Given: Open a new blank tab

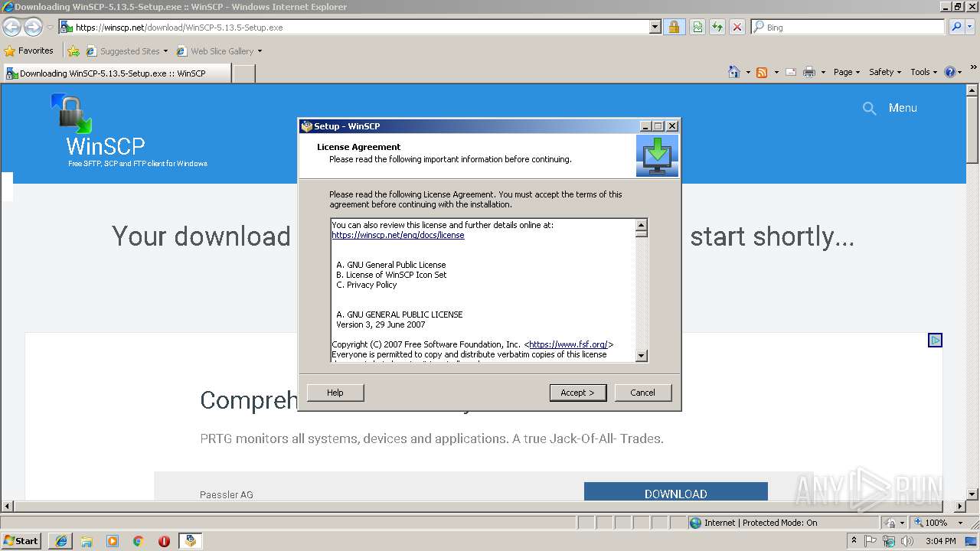Looking at the screenshot, I should coord(243,73).
